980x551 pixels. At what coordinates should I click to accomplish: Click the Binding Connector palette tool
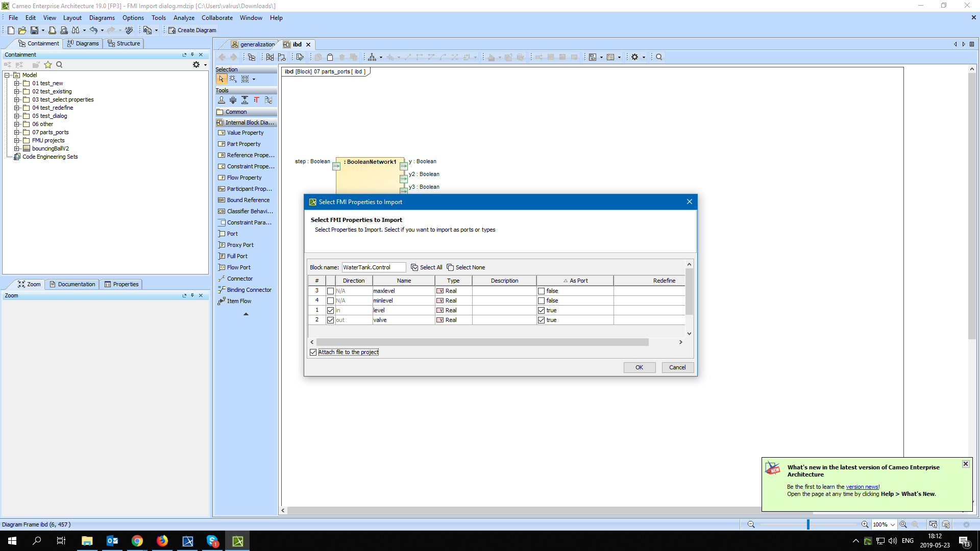(x=249, y=290)
